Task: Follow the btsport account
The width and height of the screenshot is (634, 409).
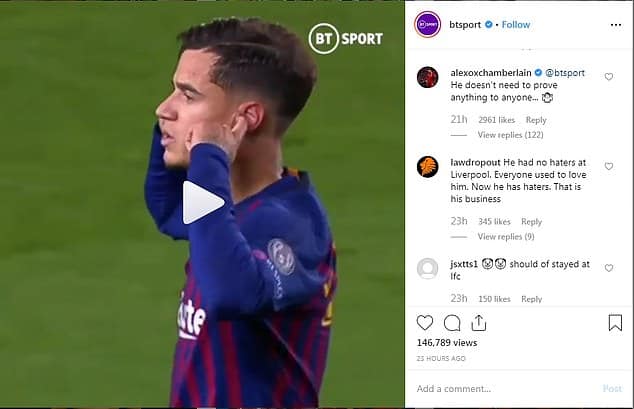Action: point(516,25)
